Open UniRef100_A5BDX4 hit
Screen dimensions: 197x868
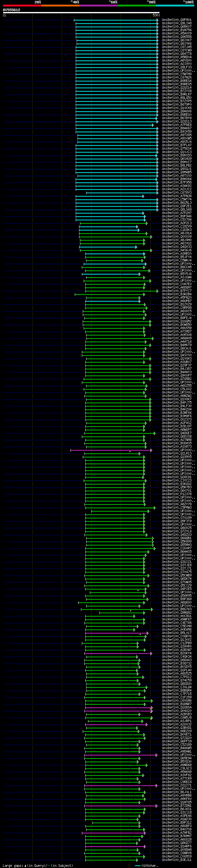[x=176, y=57]
